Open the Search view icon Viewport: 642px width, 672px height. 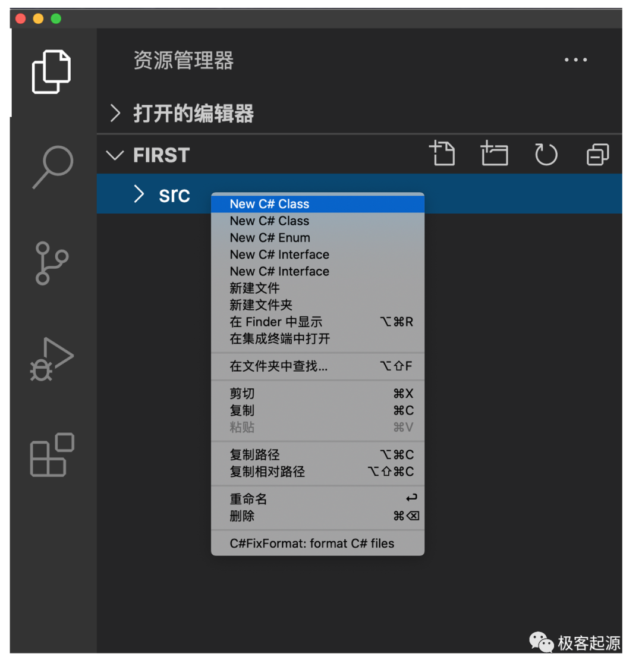tap(53, 167)
